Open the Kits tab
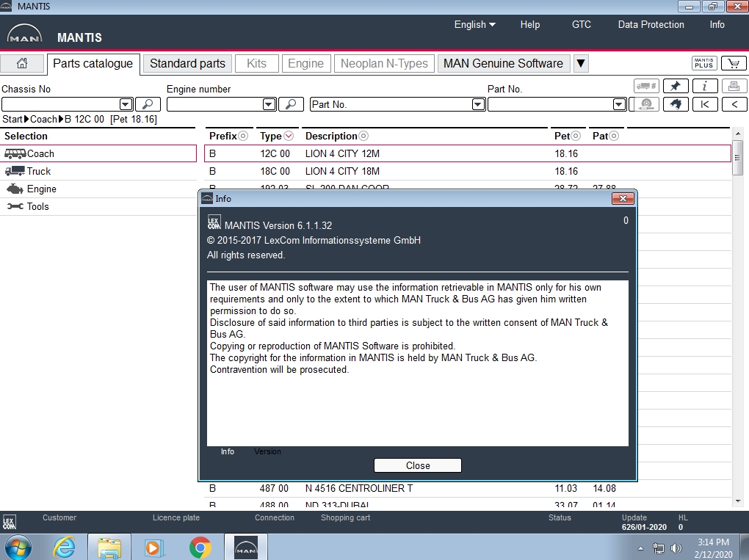The width and height of the screenshot is (749, 560). tap(256, 64)
